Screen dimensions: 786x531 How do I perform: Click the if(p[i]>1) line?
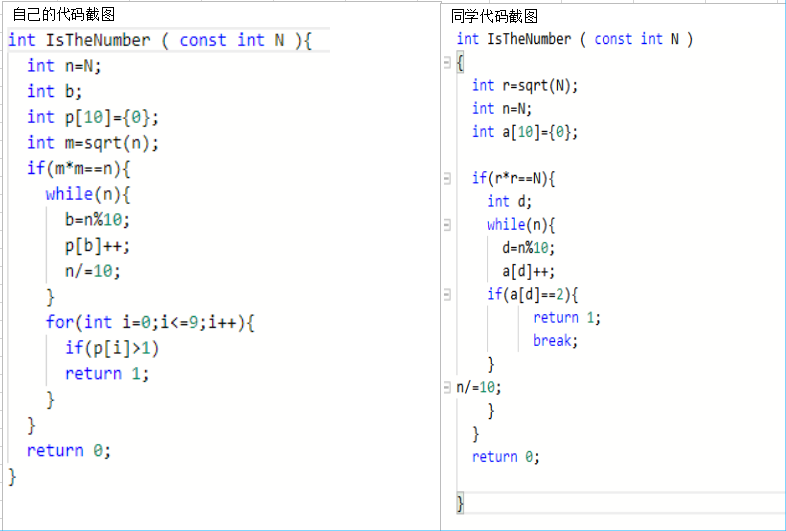(x=112, y=348)
